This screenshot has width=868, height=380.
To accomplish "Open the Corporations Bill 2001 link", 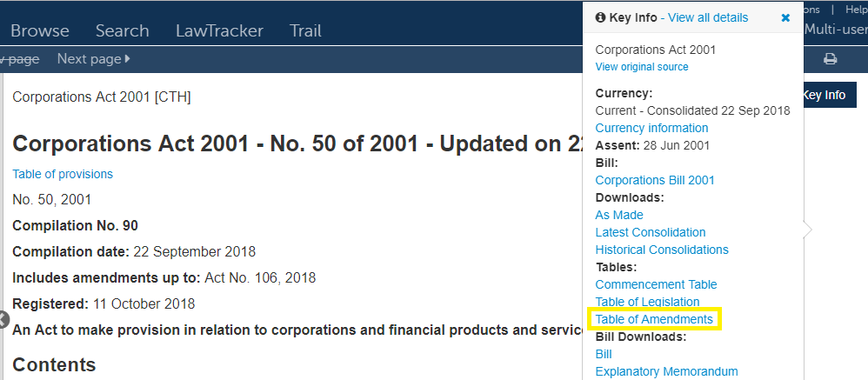I will tap(655, 180).
